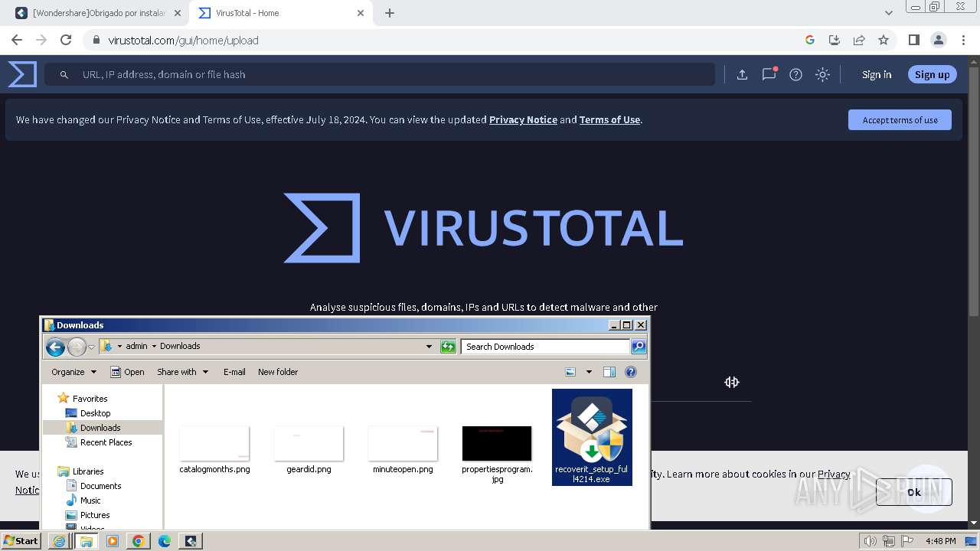Switch to the Wondershare tab
The width and height of the screenshot is (980, 551).
point(98,13)
